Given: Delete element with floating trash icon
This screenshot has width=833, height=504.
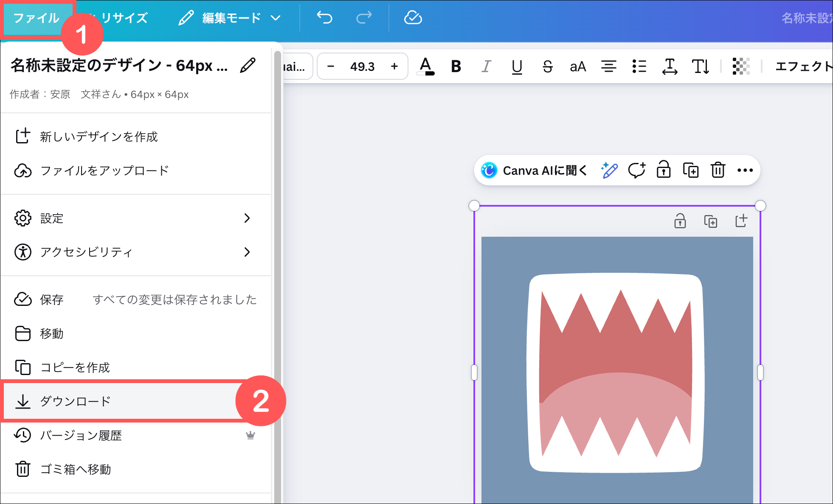Looking at the screenshot, I should tap(718, 171).
